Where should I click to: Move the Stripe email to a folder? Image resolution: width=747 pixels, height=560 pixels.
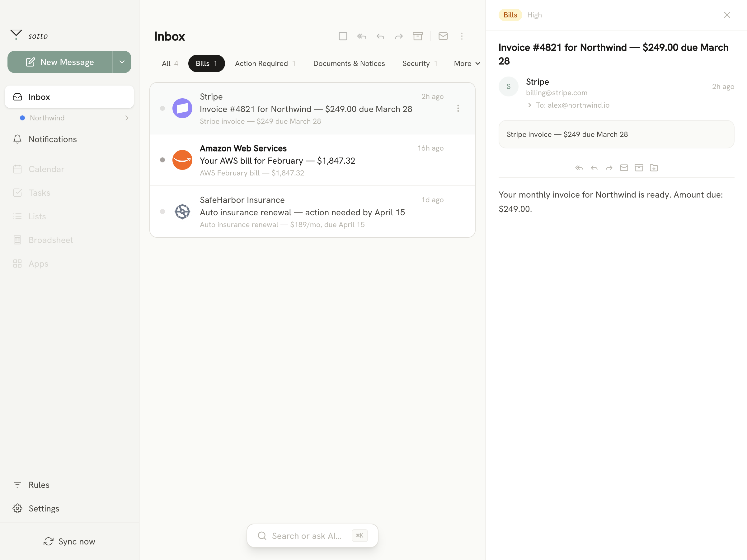coord(654,168)
